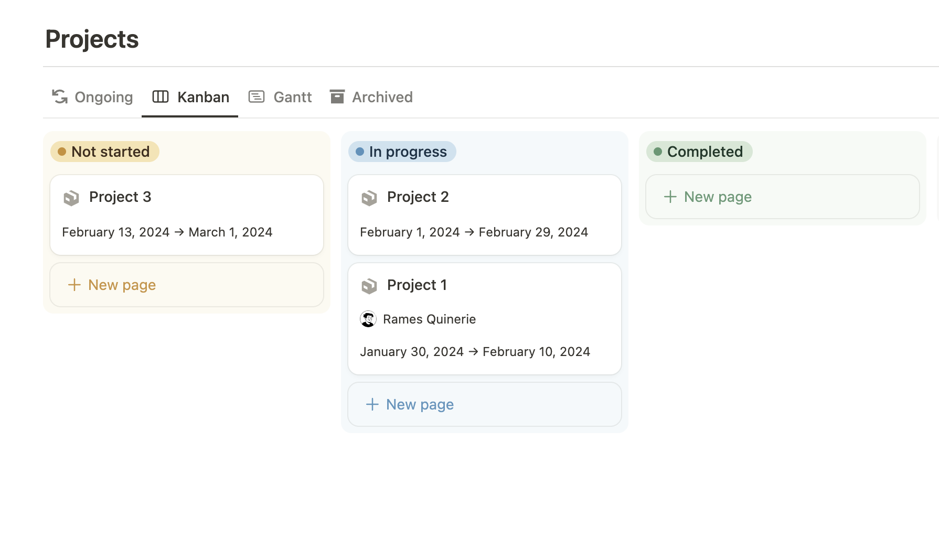
Task: Add a new page under Not started
Action: [186, 285]
